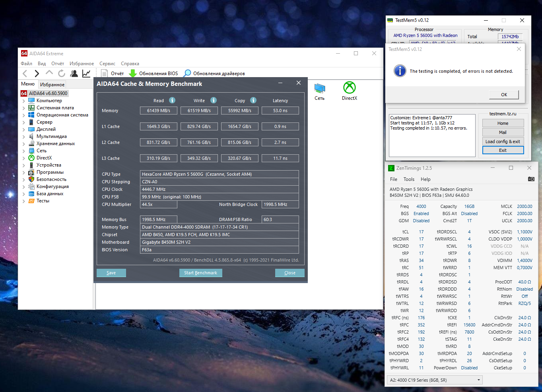Click the Memory Type field value
Image resolution: width=542 pixels, height=392 pixels.
tap(220, 227)
